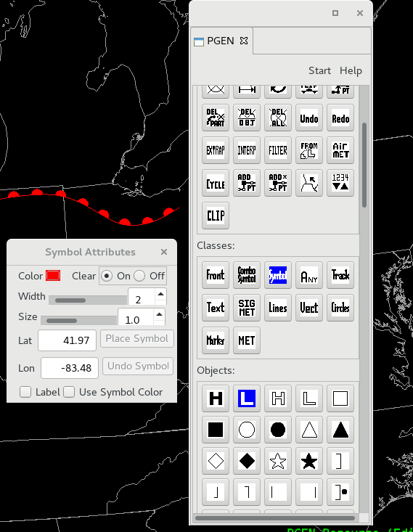
Task: Check Use Symbol Color option
Action: 69,392
